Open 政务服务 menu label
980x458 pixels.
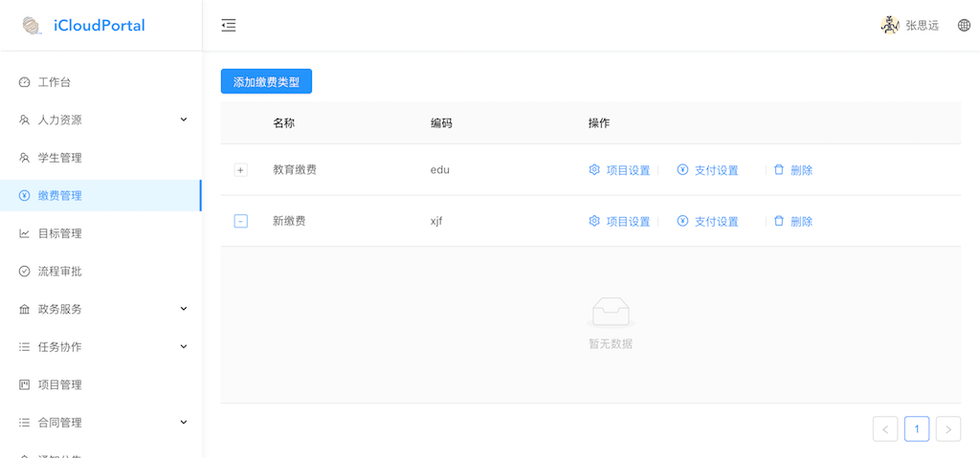click(x=60, y=309)
